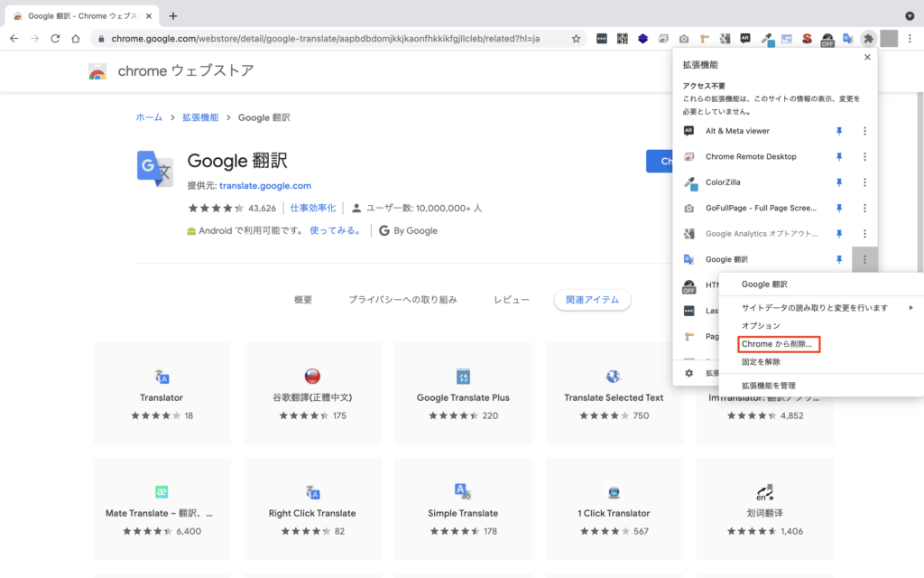Click the 使ってみる。 link
Screen dimensions: 924x578
(336, 230)
